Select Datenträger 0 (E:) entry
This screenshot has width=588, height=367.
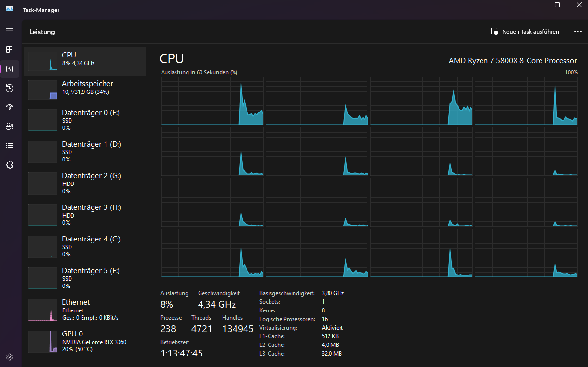click(x=84, y=120)
